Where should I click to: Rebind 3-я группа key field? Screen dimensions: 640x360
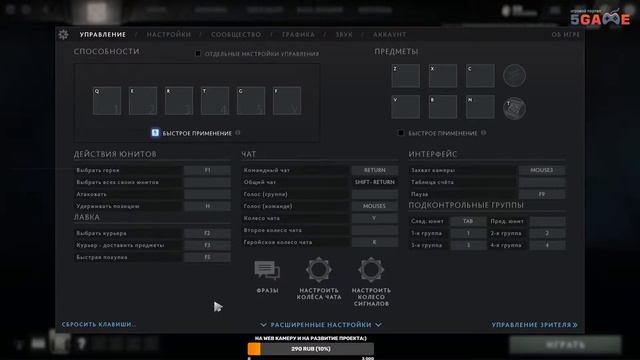coord(468,245)
